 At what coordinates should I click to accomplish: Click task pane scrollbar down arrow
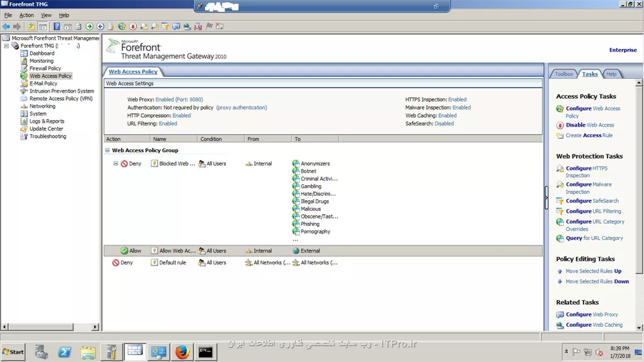[639, 328]
